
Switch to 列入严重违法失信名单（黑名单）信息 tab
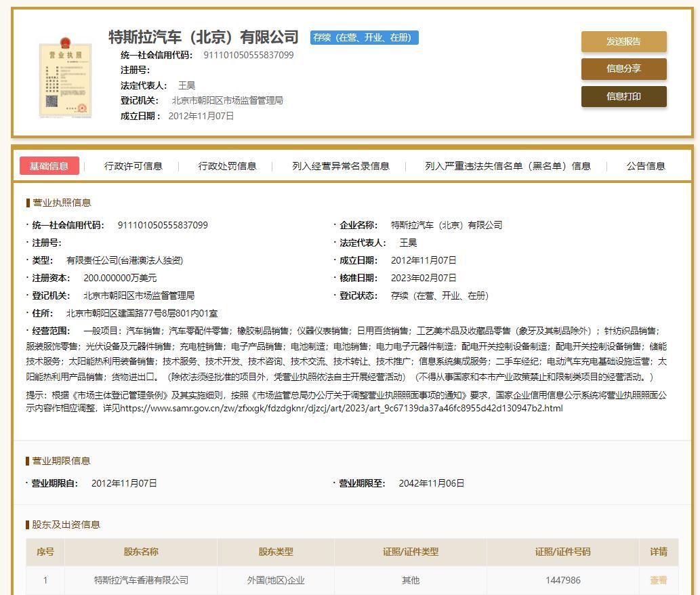tap(508, 166)
